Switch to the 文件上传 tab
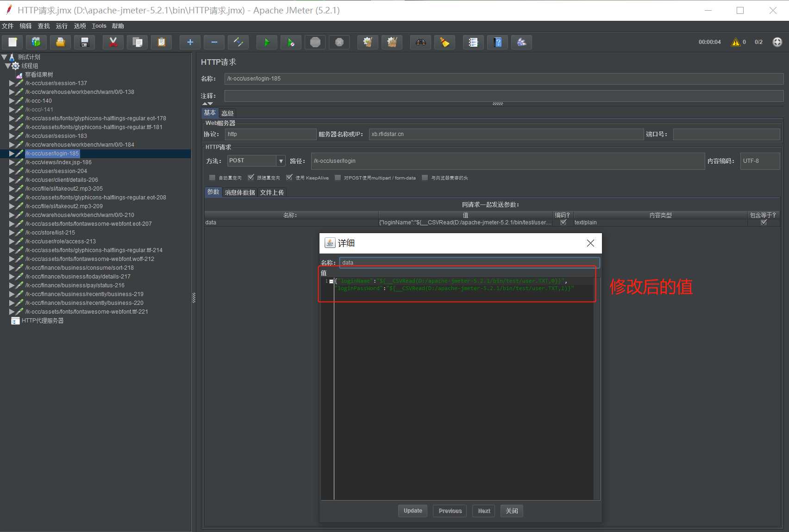 pos(272,192)
